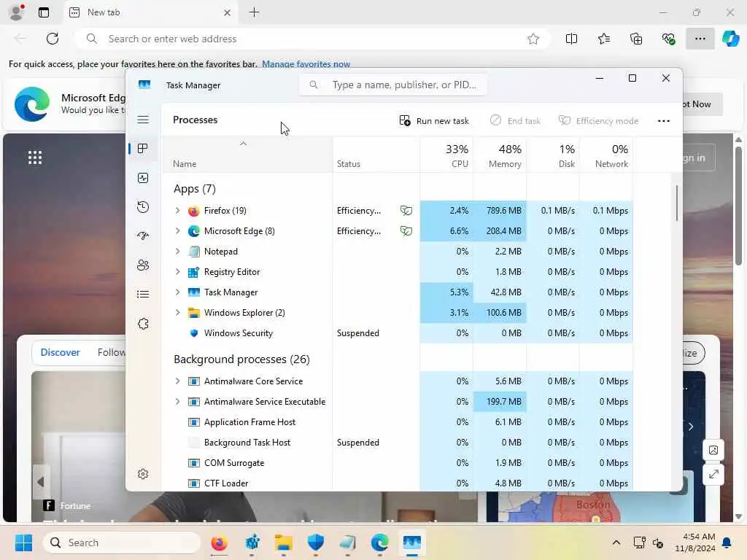Expand Antimalware Core Service row
The image size is (747, 560).
[178, 381]
